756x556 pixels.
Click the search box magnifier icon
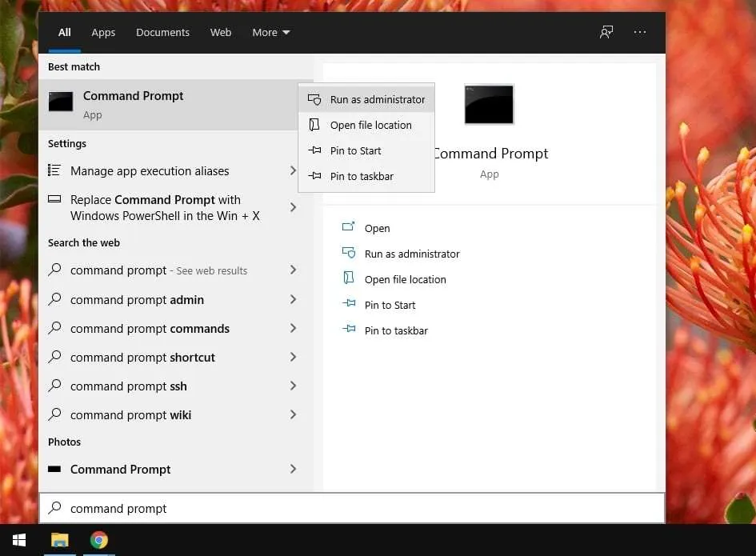55,507
